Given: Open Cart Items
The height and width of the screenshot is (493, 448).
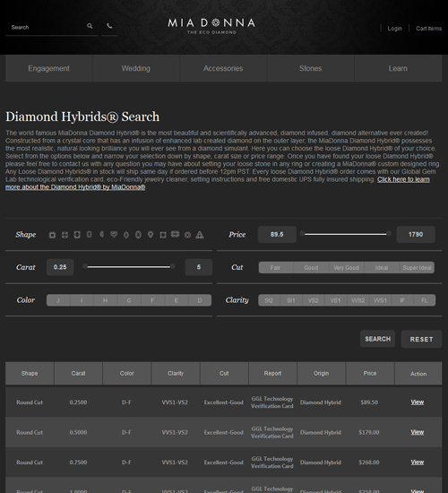Looking at the screenshot, I should click(428, 29).
